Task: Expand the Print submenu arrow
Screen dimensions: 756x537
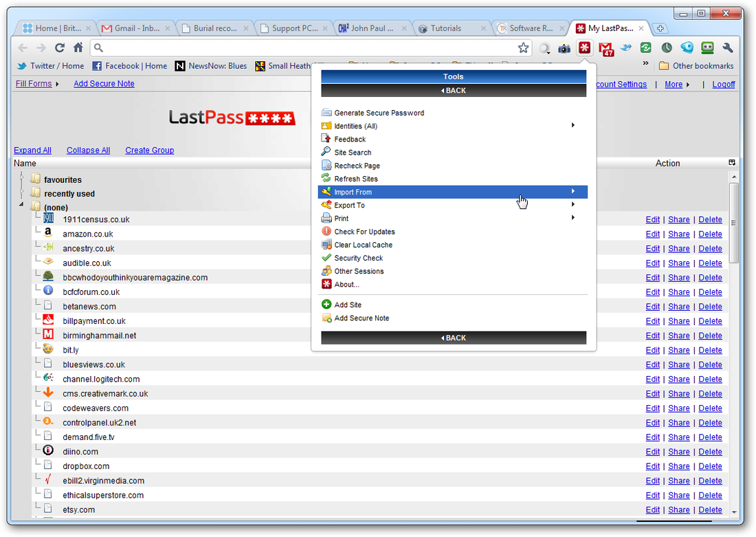Action: [x=573, y=217]
